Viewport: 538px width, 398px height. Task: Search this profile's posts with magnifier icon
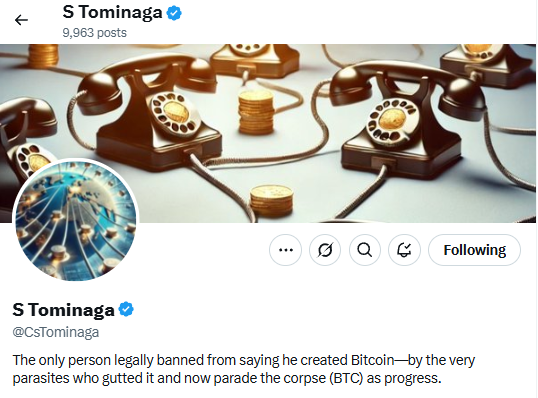click(365, 250)
